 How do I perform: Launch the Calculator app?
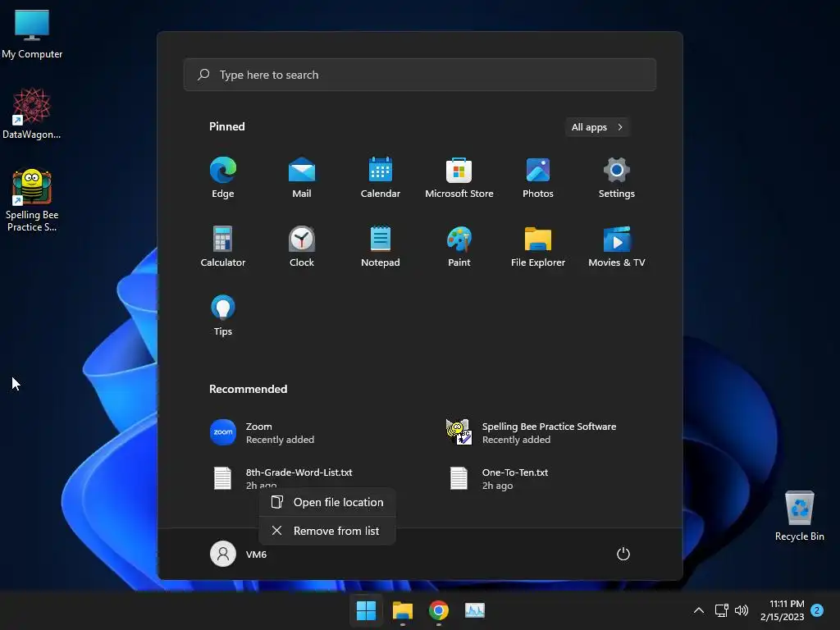tap(223, 246)
